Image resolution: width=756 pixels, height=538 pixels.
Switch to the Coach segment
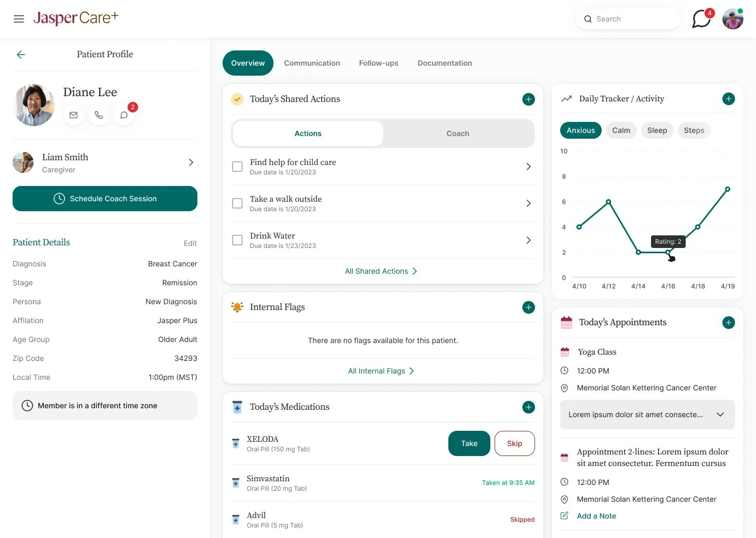pos(458,133)
